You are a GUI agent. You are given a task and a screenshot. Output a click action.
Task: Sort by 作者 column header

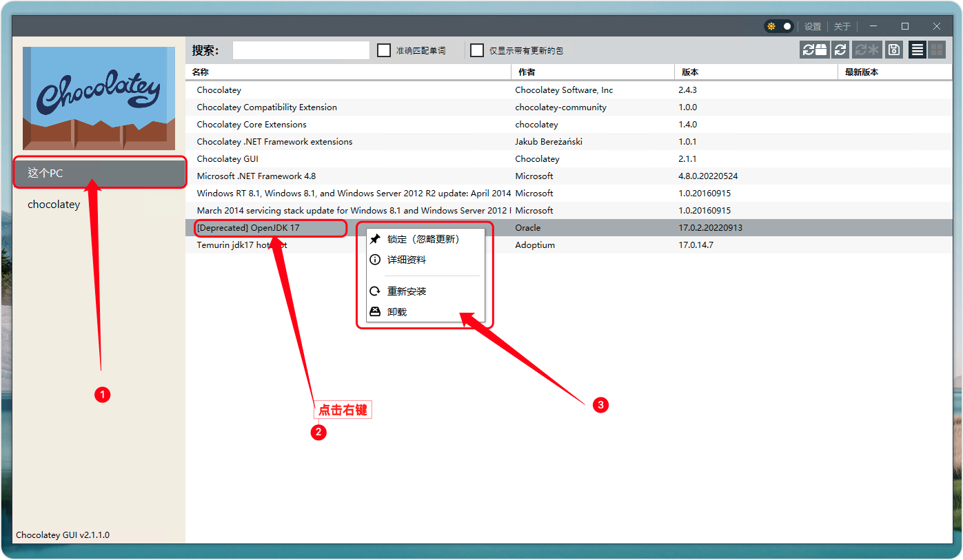(x=593, y=72)
